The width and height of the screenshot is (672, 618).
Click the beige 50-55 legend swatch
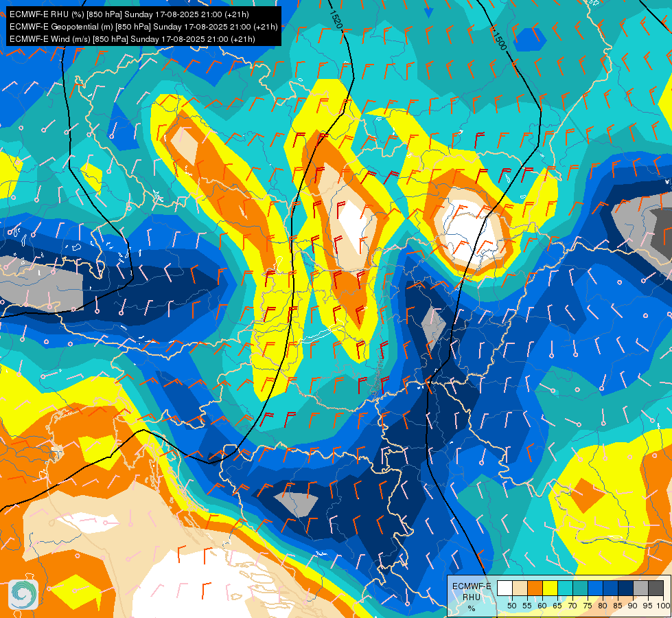tap(520, 588)
